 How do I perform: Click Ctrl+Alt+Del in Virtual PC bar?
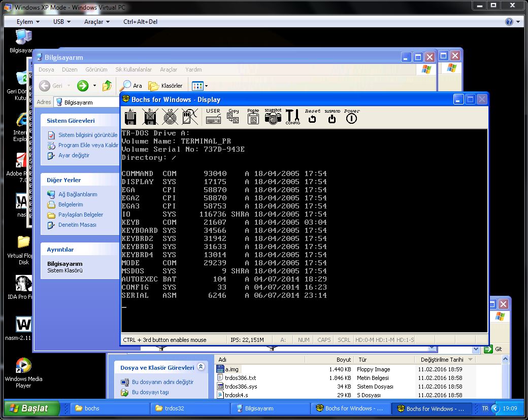[x=140, y=21]
